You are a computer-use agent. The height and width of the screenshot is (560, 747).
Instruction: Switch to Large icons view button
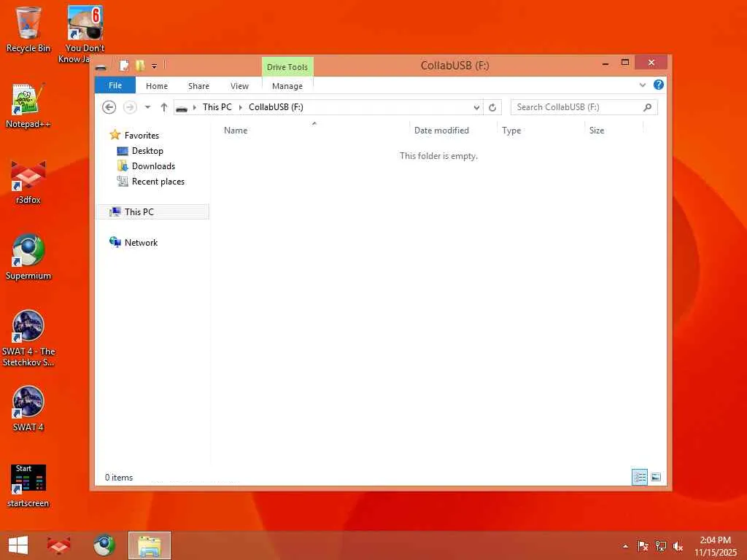click(x=656, y=477)
